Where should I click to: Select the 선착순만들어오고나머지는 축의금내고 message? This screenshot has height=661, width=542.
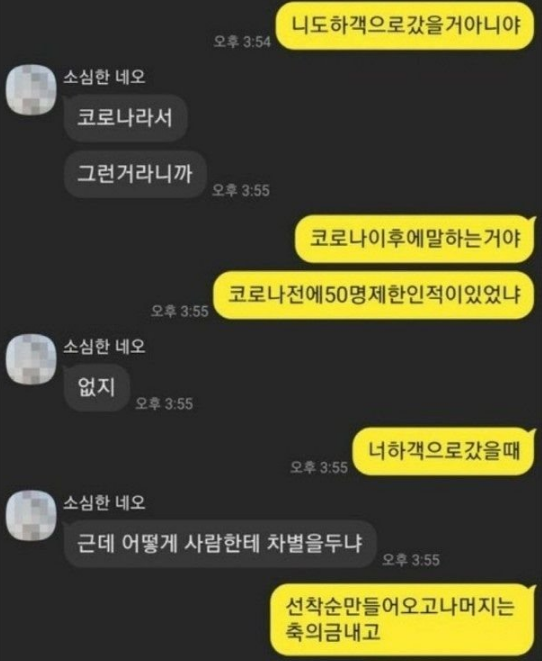tap(402, 619)
